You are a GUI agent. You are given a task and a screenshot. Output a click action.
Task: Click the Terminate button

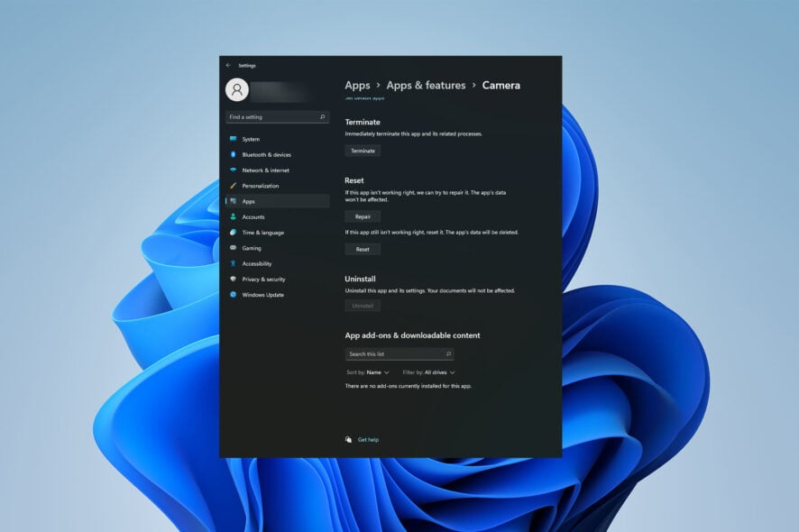click(363, 151)
